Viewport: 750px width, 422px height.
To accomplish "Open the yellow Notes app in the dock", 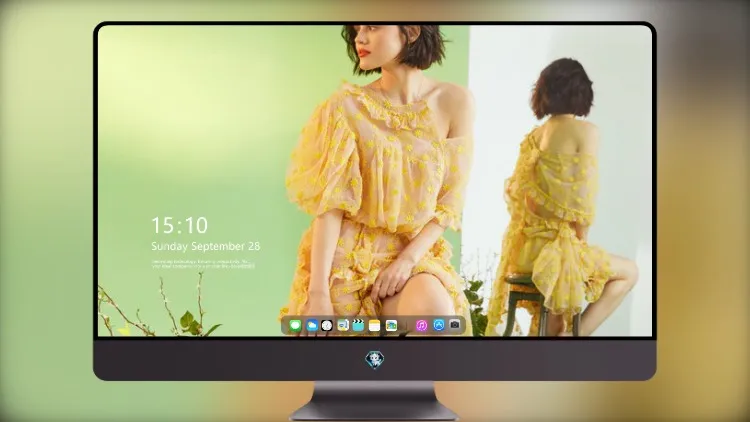I will [375, 326].
